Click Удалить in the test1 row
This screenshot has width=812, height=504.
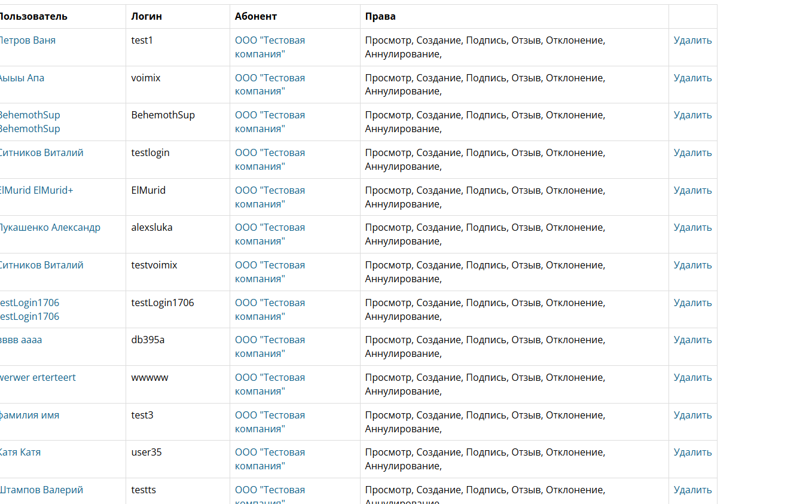[x=692, y=41]
